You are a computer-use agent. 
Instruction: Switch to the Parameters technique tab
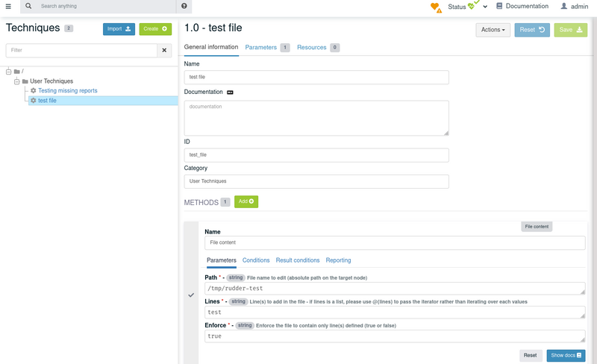(x=260, y=47)
